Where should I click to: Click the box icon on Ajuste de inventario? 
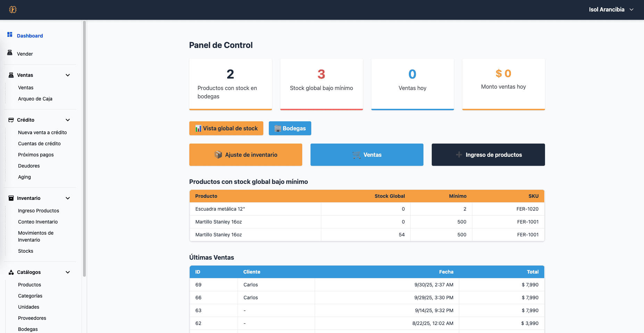point(219,154)
